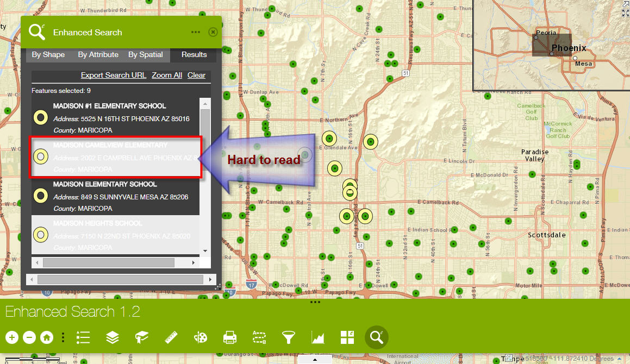Click the toolbar drag handle dots above title
The height and width of the screenshot is (364, 630).
(315, 302)
